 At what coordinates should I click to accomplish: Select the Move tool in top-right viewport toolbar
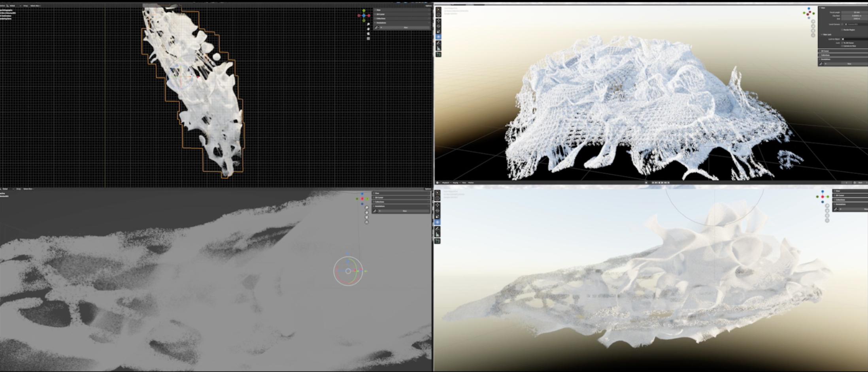(x=438, y=21)
